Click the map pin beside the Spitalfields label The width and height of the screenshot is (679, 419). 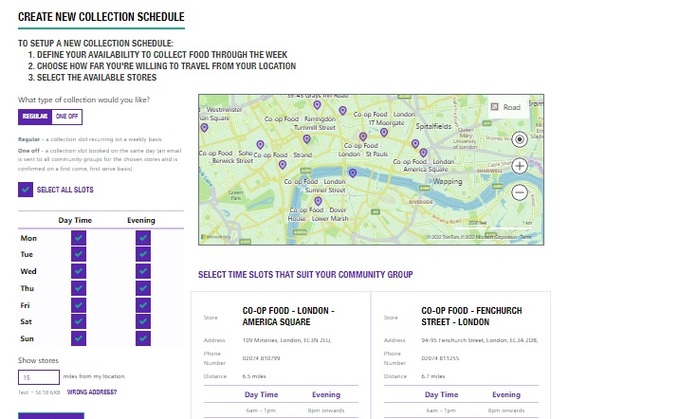pyautogui.click(x=415, y=144)
